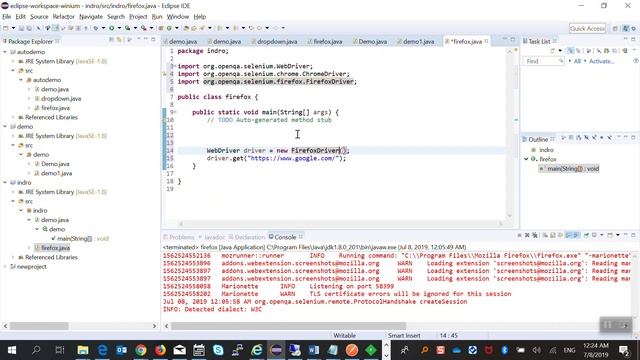Open the Source menu
640x360 pixels.
coord(39,17)
